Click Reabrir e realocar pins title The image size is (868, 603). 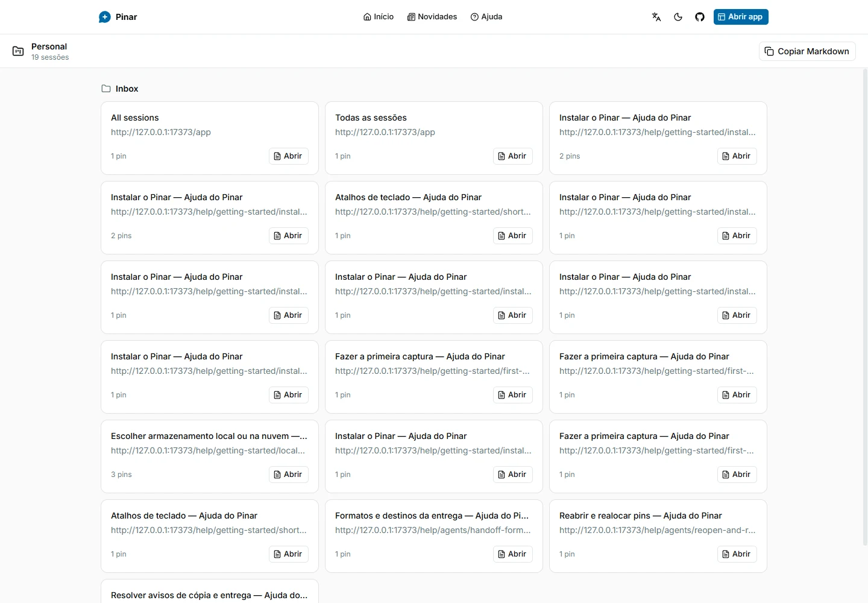click(641, 516)
